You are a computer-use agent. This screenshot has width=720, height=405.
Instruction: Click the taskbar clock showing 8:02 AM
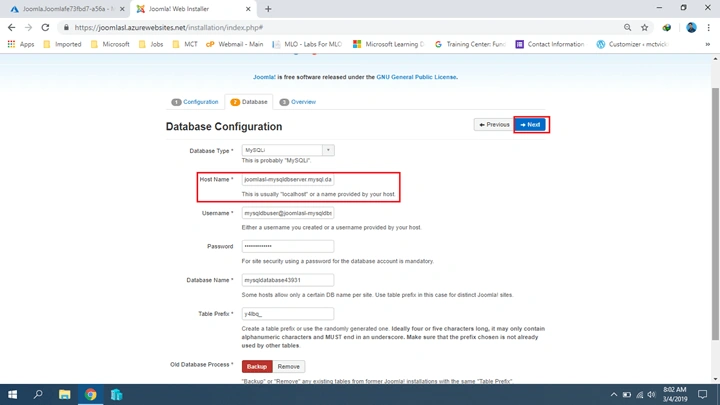(675, 394)
